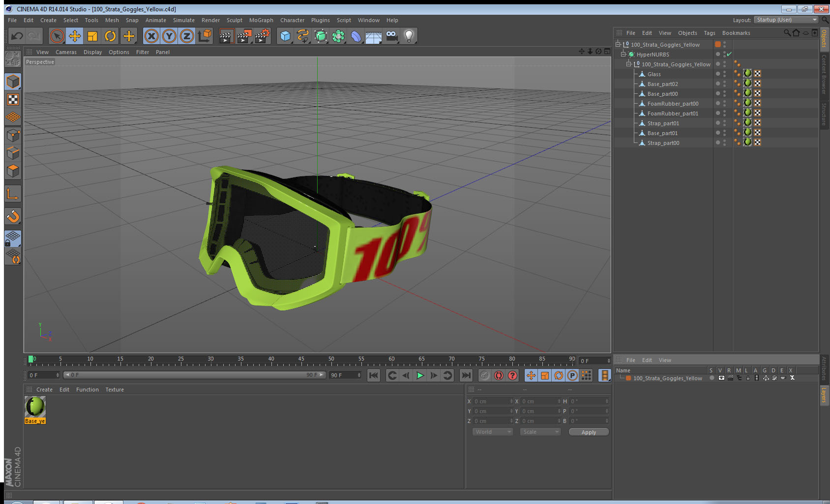Click the X position input field

pyautogui.click(x=493, y=401)
